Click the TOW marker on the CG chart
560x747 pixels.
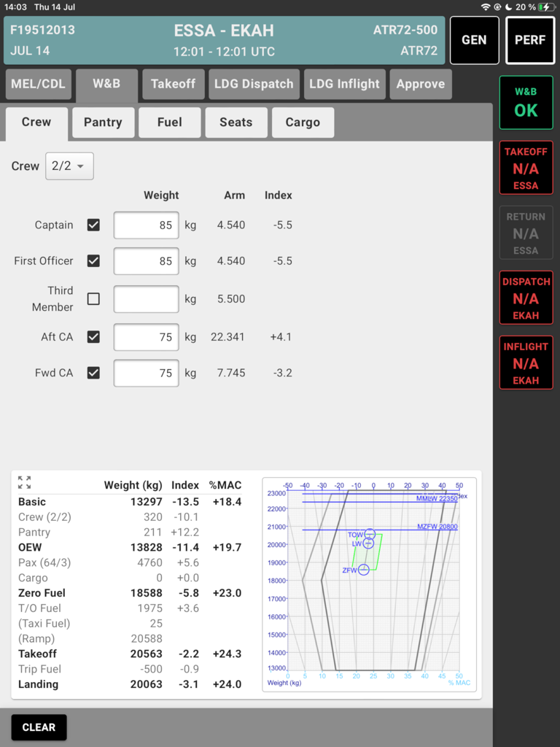(x=370, y=534)
